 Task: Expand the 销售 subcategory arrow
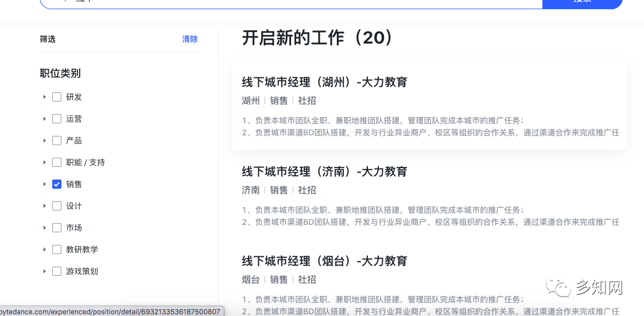44,184
